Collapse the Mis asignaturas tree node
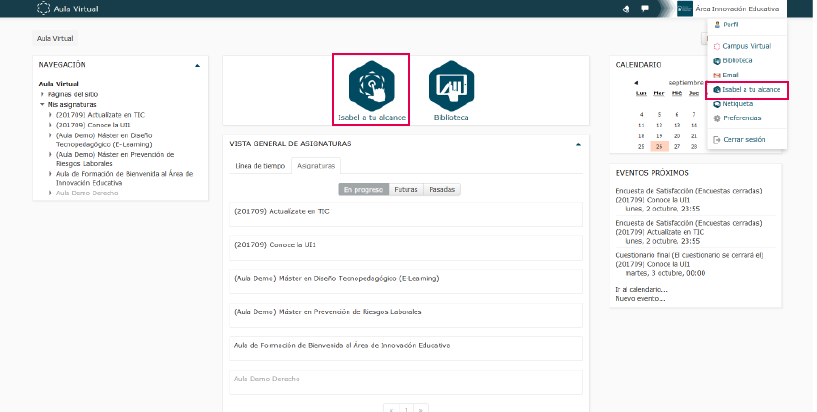This screenshot has width=817, height=412. pyautogui.click(x=42, y=104)
